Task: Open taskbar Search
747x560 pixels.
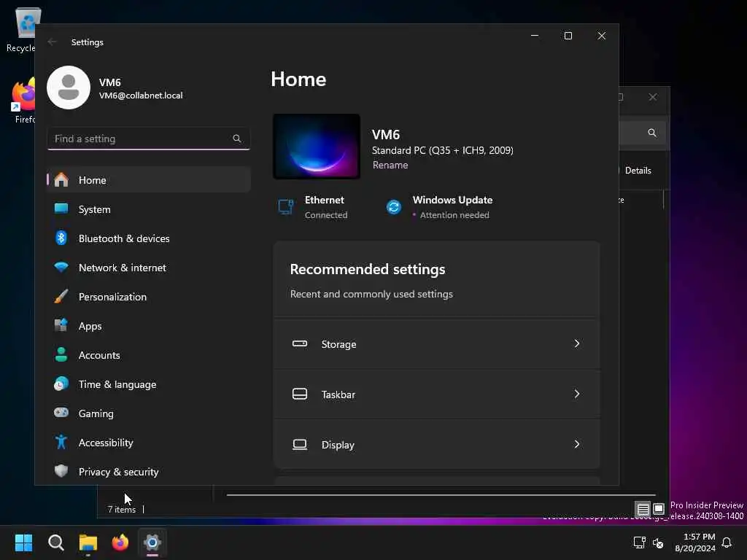Action: (x=56, y=542)
